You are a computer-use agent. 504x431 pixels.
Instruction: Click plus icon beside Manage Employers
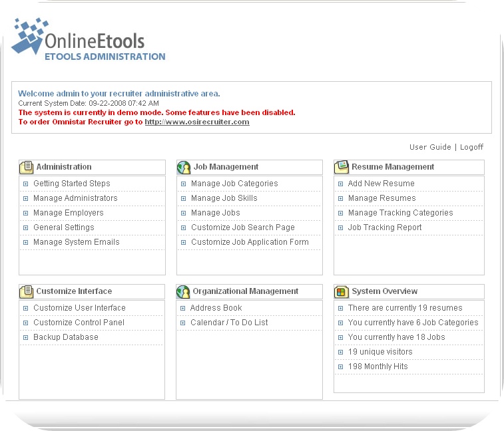pos(26,214)
